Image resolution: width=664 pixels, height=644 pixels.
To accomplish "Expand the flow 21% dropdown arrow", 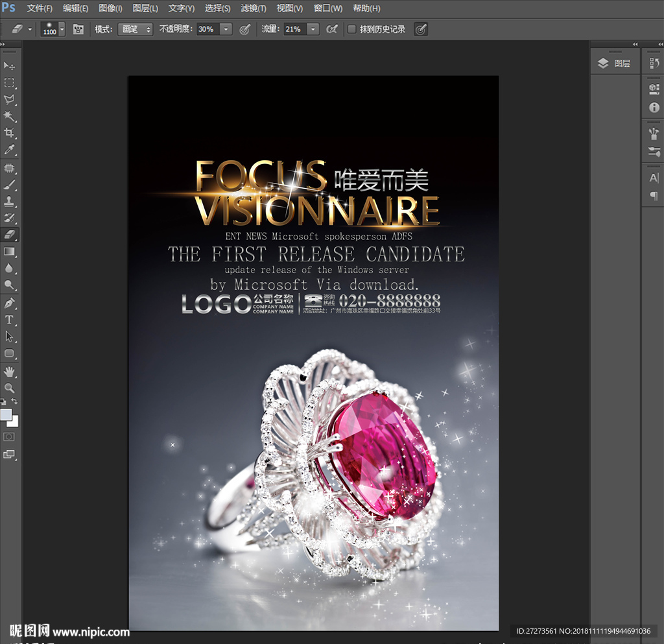I will [x=313, y=29].
